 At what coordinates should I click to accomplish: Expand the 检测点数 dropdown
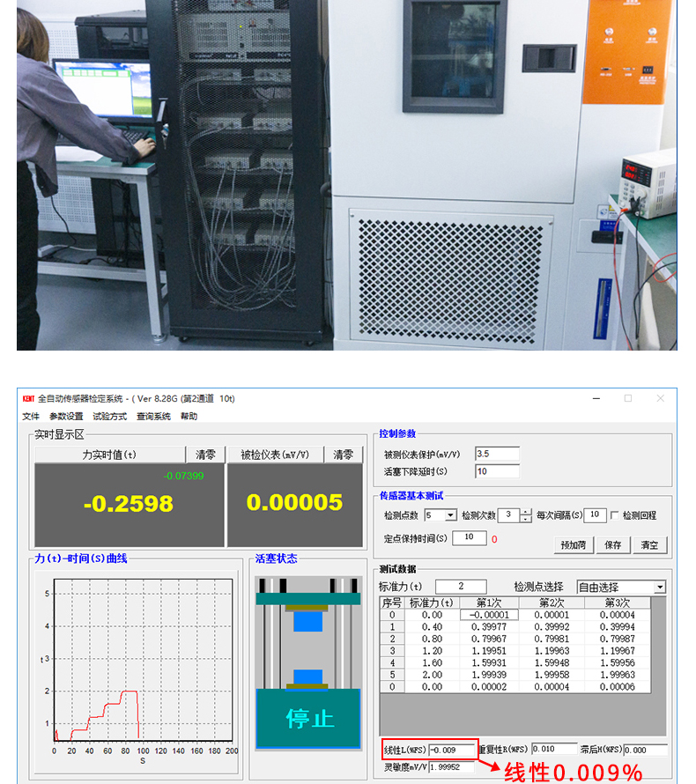click(451, 515)
